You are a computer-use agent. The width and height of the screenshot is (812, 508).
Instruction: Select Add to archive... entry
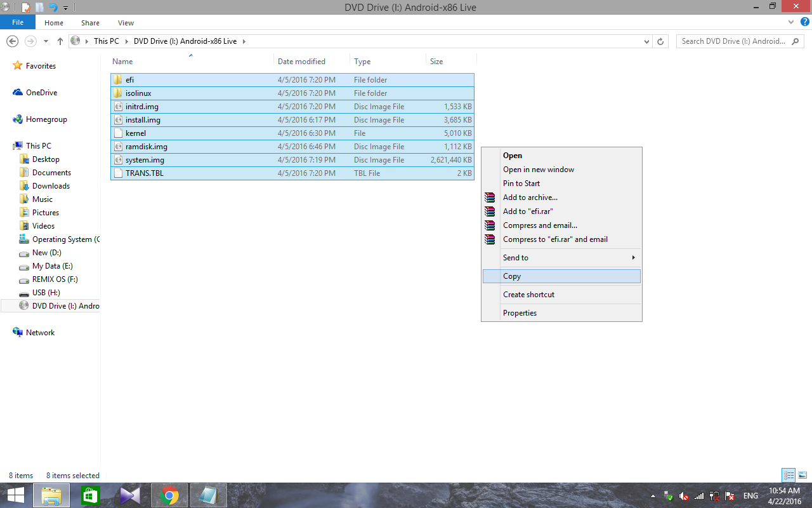click(561, 197)
